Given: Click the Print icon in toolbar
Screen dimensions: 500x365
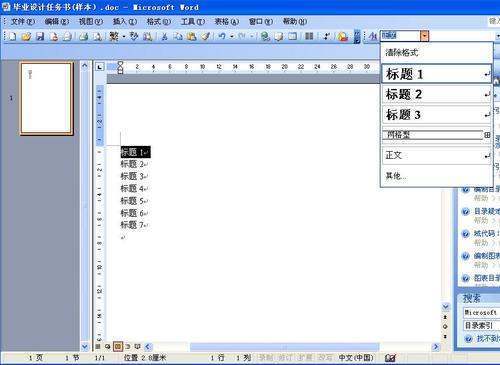Looking at the screenshot, I should [x=83, y=36].
